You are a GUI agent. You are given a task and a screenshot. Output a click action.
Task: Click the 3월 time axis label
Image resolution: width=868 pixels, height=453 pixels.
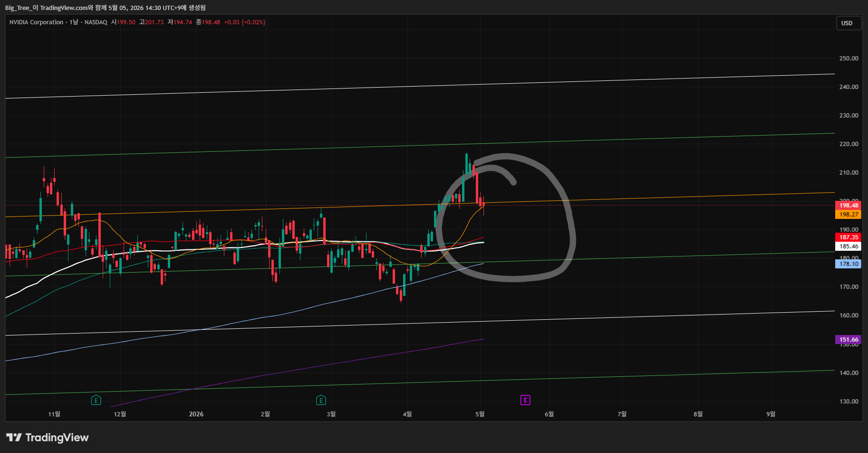pos(331,414)
